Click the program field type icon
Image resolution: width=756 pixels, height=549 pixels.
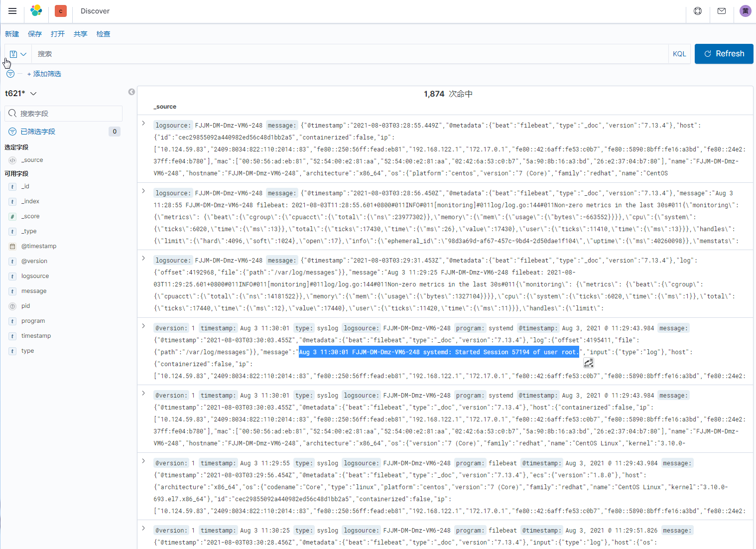tap(12, 321)
